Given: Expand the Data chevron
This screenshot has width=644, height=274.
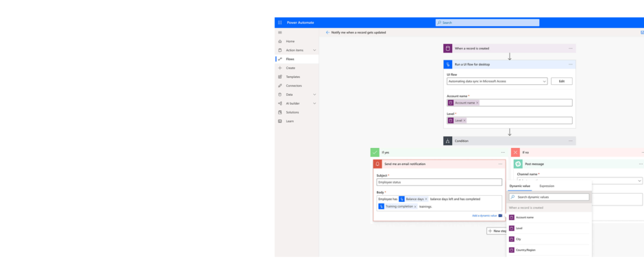Looking at the screenshot, I should [x=314, y=95].
